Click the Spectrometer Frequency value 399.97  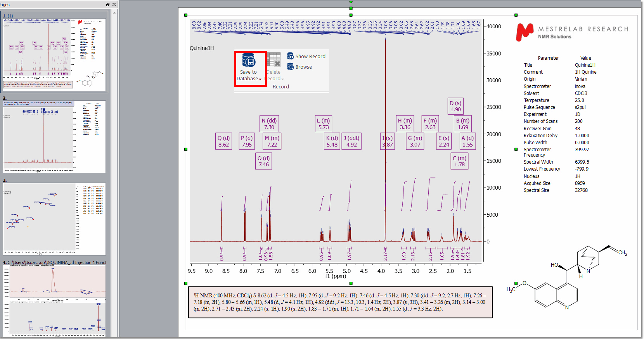582,149
